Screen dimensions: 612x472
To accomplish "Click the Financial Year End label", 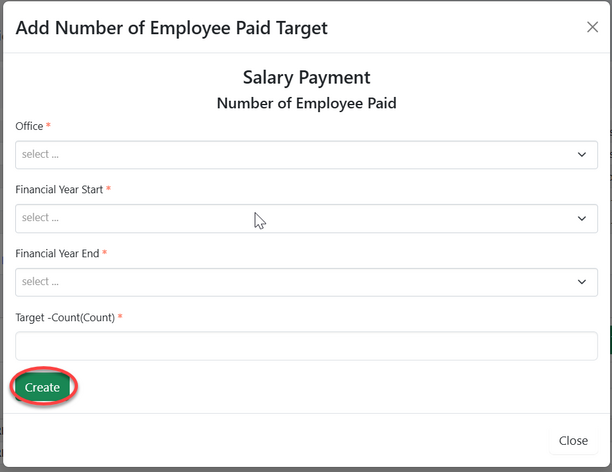I will click(x=57, y=254).
